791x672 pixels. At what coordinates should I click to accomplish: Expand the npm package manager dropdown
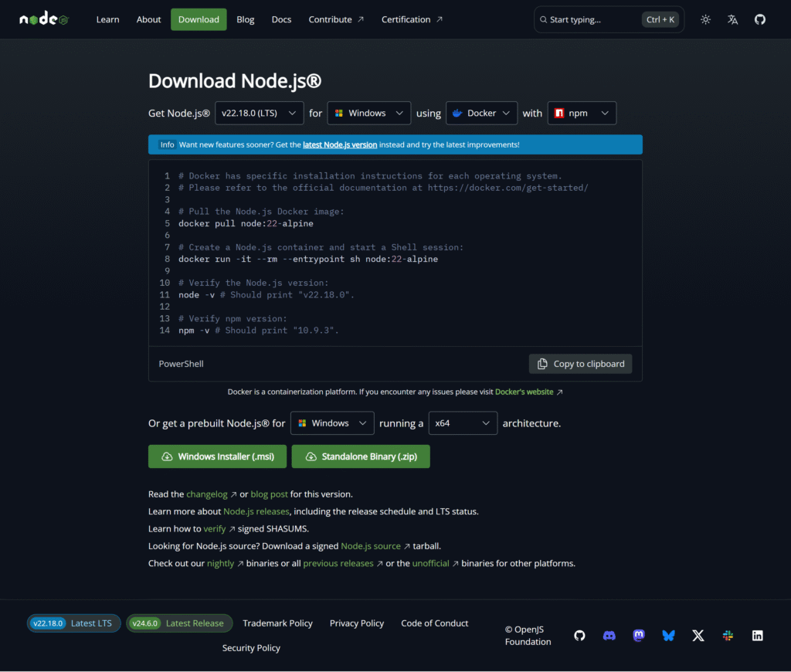[582, 113]
